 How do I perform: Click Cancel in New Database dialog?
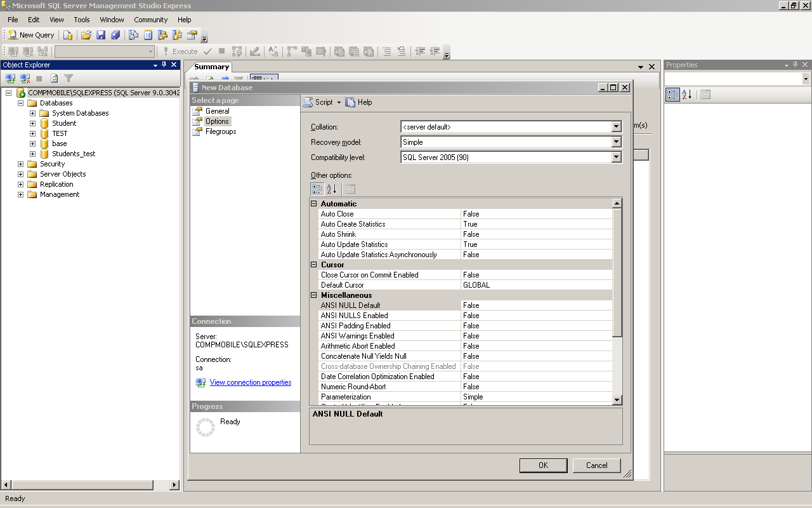pos(596,465)
